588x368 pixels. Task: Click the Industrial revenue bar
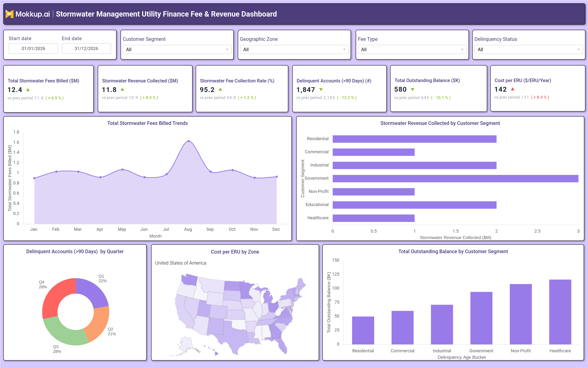click(x=415, y=165)
